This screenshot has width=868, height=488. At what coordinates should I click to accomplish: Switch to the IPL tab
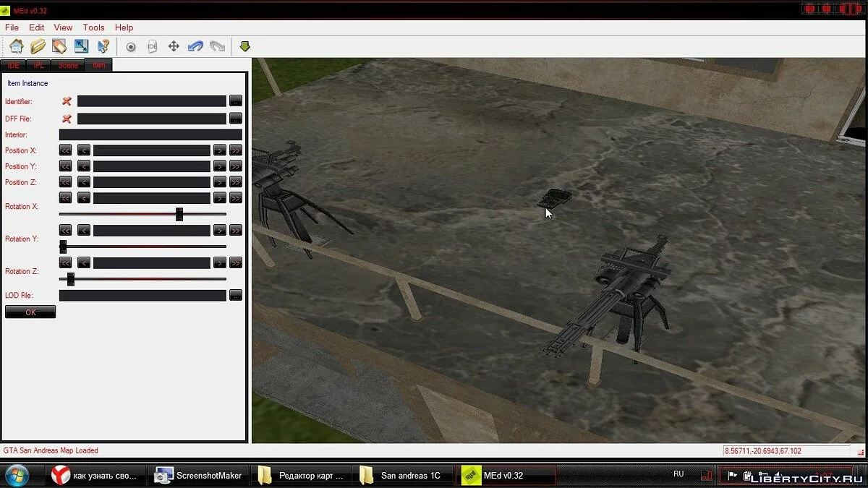[38, 65]
